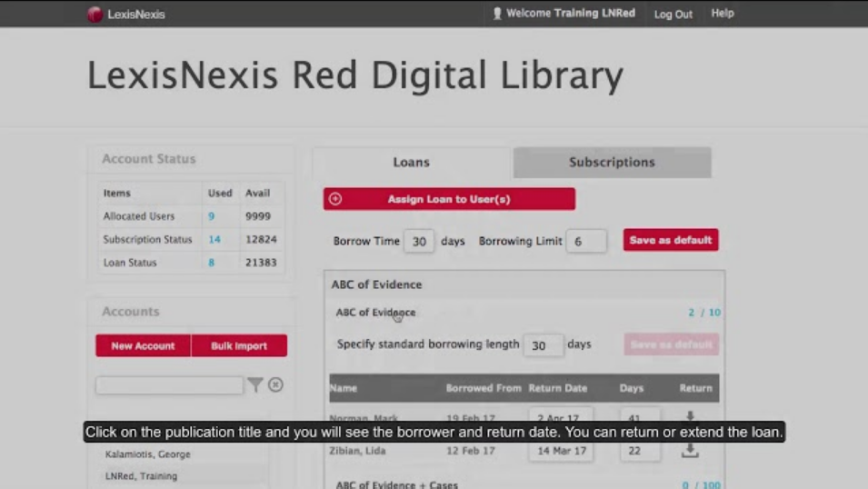
Task: Click Zibian, Lida's days field showing 22
Action: [x=641, y=451]
